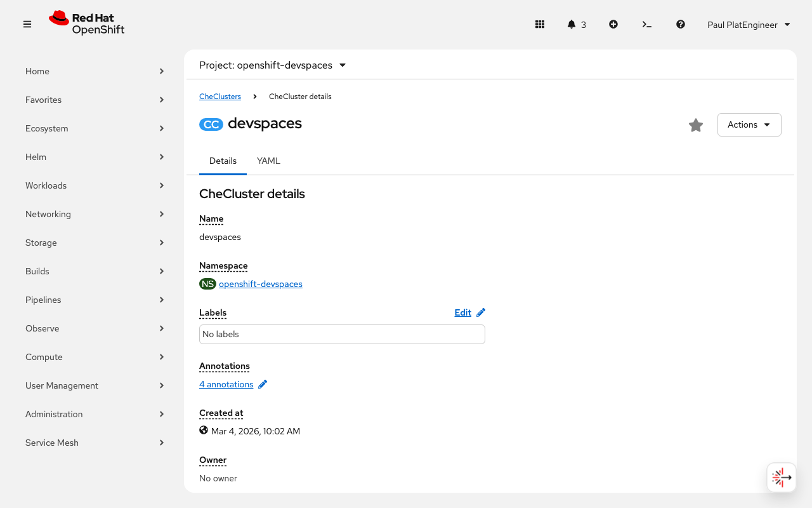Screen dimensions: 812x508
Task: Select the Details tab
Action: pyautogui.click(x=223, y=161)
